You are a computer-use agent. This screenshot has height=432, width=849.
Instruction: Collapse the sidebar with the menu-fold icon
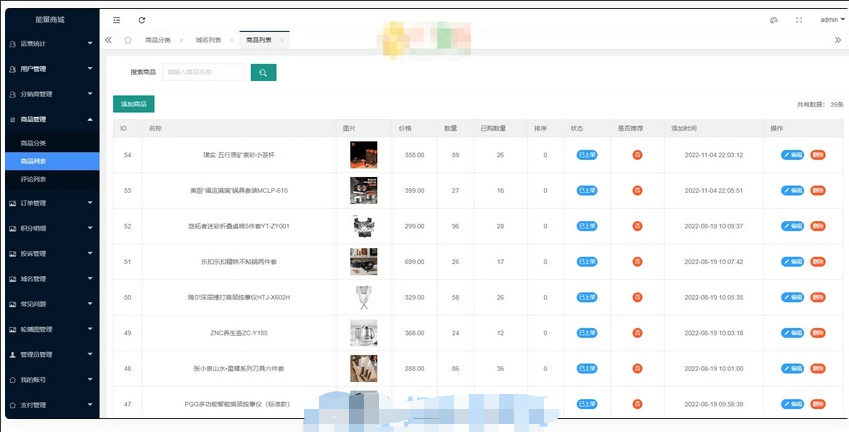[x=116, y=20]
